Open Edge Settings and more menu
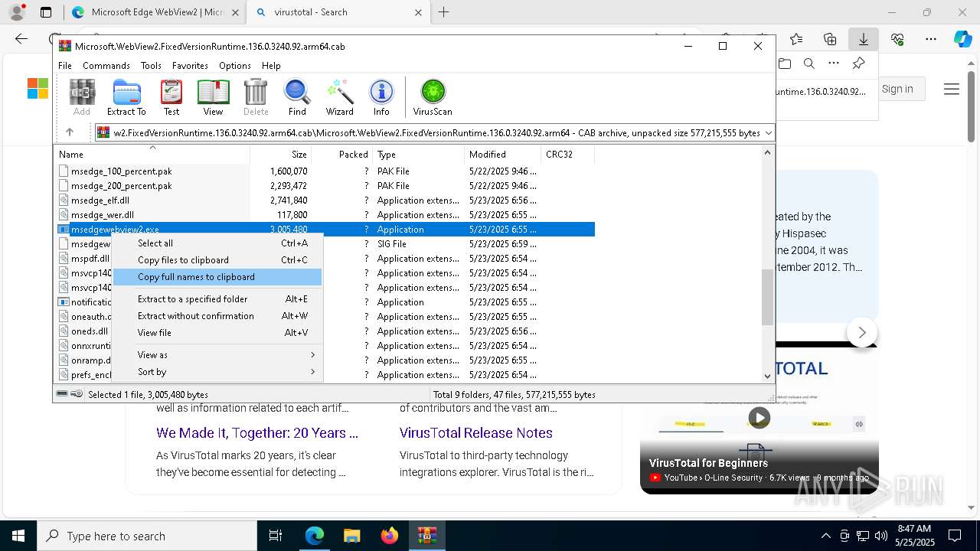980x551 pixels. tap(930, 39)
